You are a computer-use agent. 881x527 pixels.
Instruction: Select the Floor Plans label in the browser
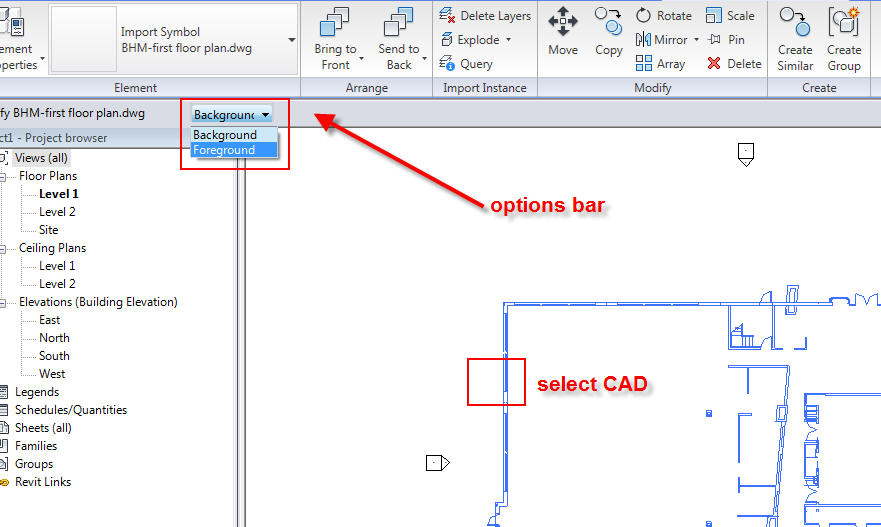[48, 176]
